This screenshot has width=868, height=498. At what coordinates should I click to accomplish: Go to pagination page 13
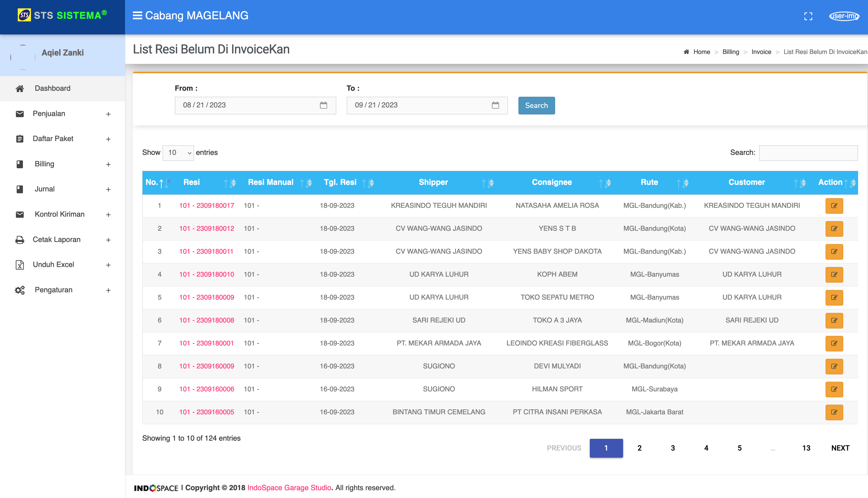(x=806, y=448)
